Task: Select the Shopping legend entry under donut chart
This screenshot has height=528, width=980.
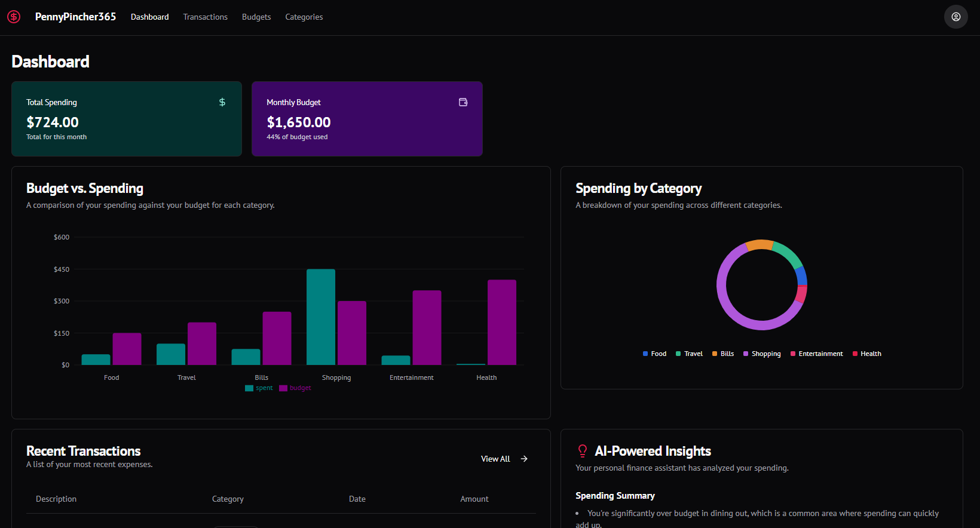Action: 762,354
